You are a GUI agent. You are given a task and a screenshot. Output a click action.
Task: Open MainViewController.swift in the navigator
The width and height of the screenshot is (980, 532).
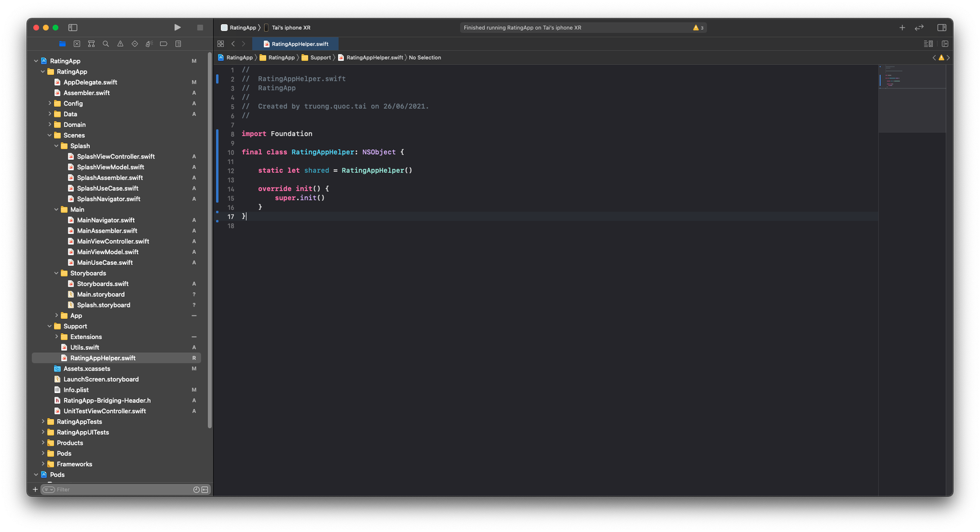pos(113,241)
